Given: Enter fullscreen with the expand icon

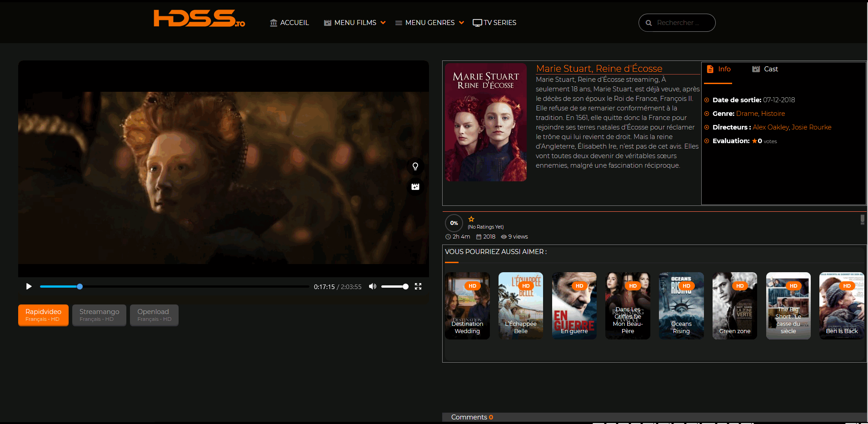Looking at the screenshot, I should pos(418,286).
